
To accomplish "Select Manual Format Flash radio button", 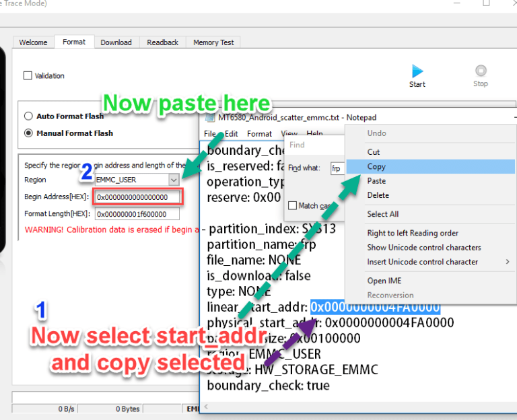I will tap(28, 133).
